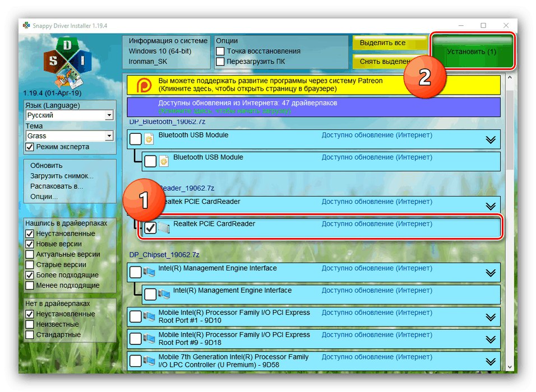Check Стандартные filter

[x=30, y=335]
